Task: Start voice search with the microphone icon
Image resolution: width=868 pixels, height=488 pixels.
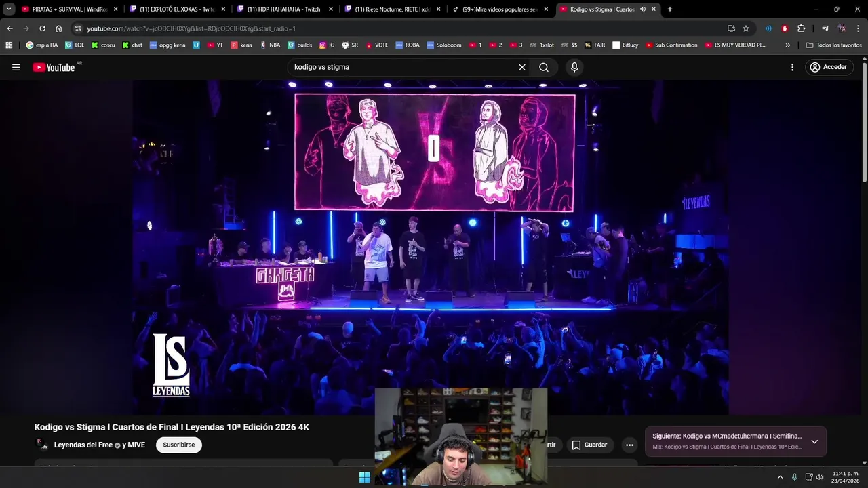Action: point(574,67)
